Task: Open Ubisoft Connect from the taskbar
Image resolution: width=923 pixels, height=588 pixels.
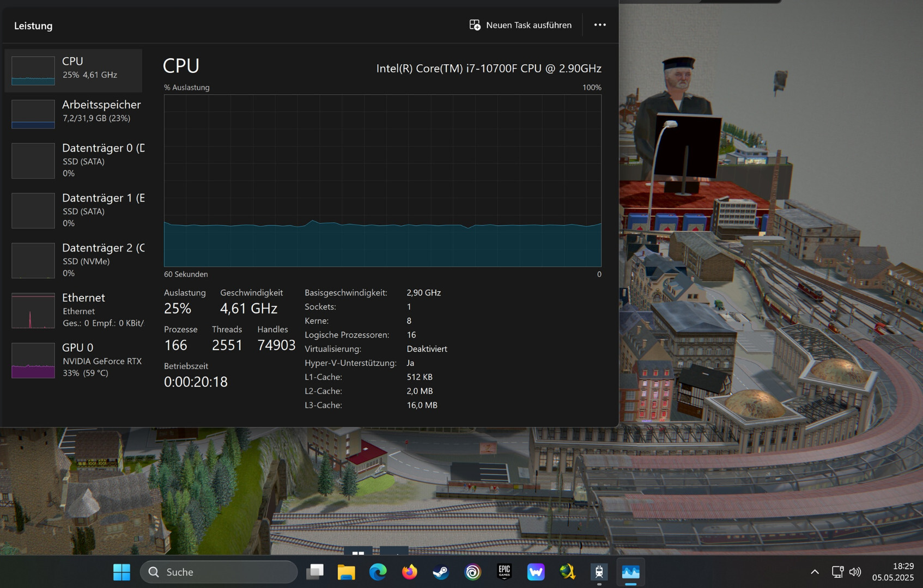Action: pyautogui.click(x=472, y=572)
